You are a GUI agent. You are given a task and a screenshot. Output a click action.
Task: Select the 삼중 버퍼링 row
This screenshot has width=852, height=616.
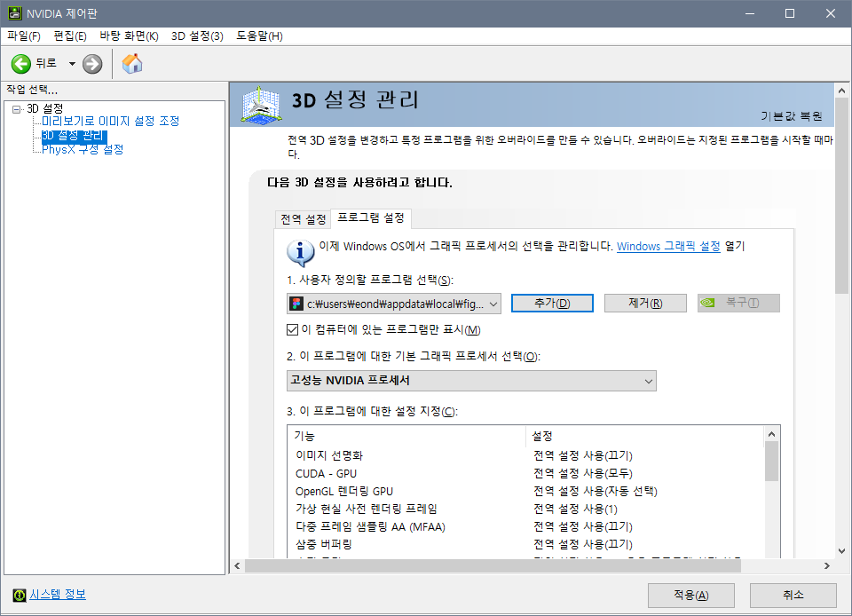pos(525,544)
